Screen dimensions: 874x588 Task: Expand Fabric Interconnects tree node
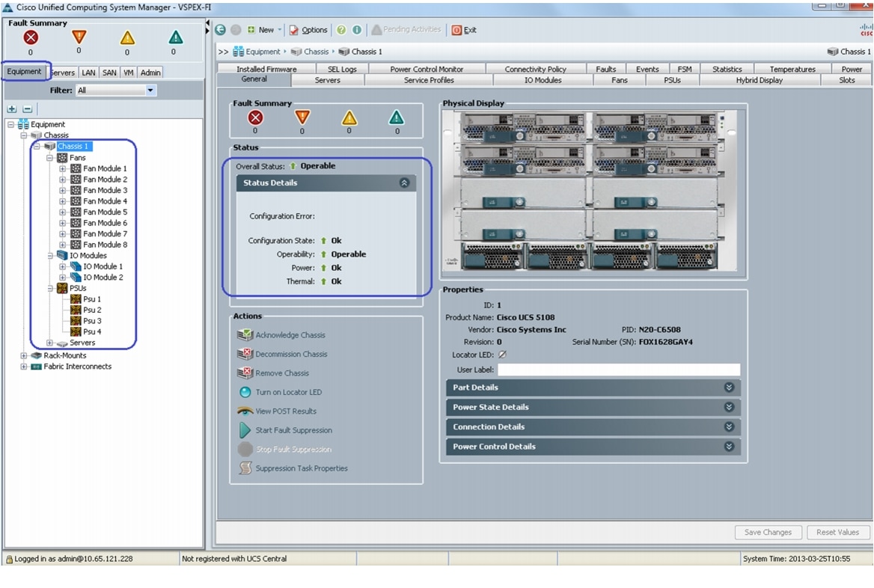24,367
